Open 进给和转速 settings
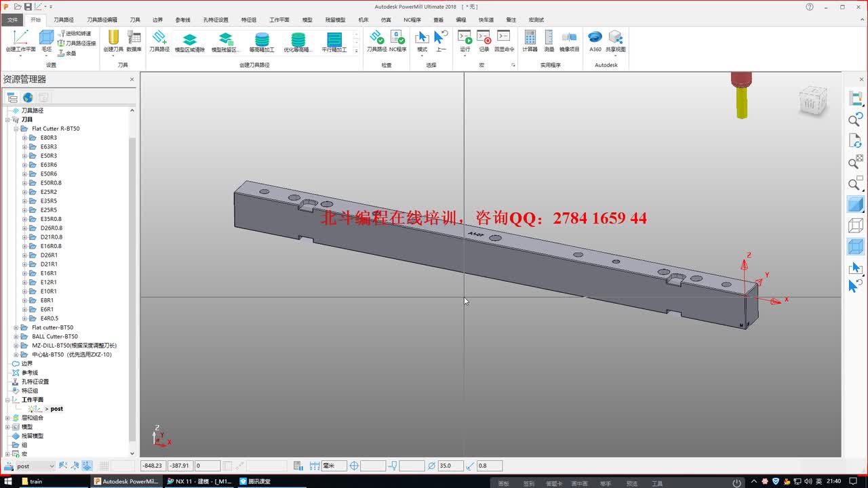The image size is (868, 488). [75, 33]
